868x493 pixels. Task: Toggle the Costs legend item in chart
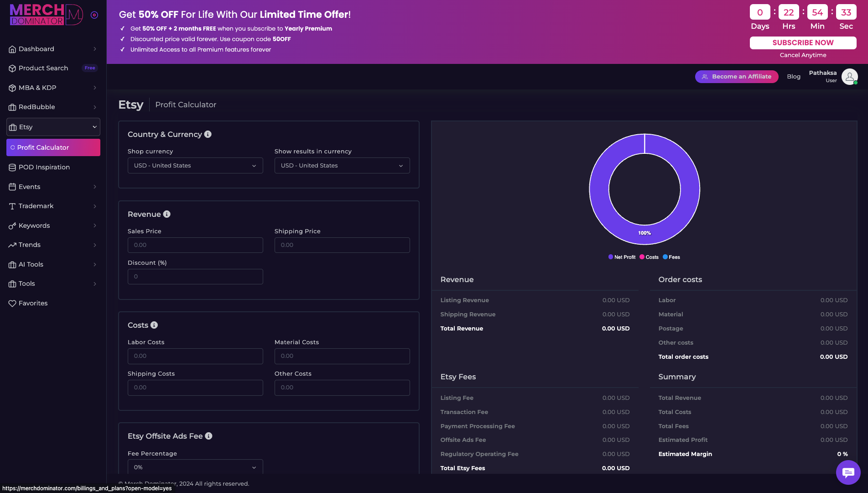649,257
